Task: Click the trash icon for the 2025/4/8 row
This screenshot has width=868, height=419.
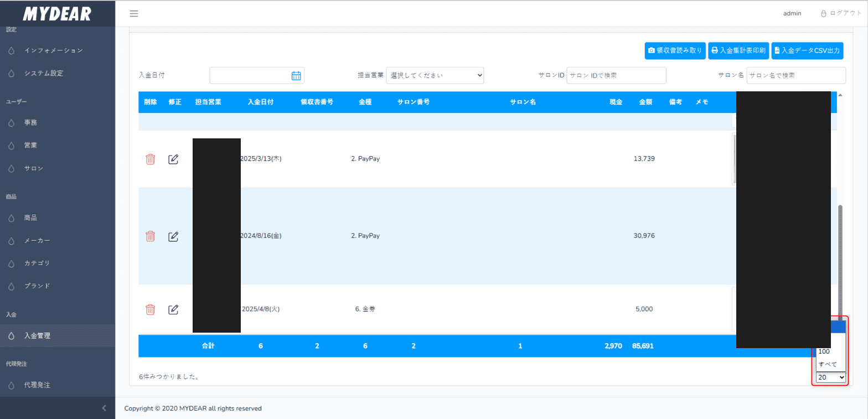Action: click(x=150, y=309)
